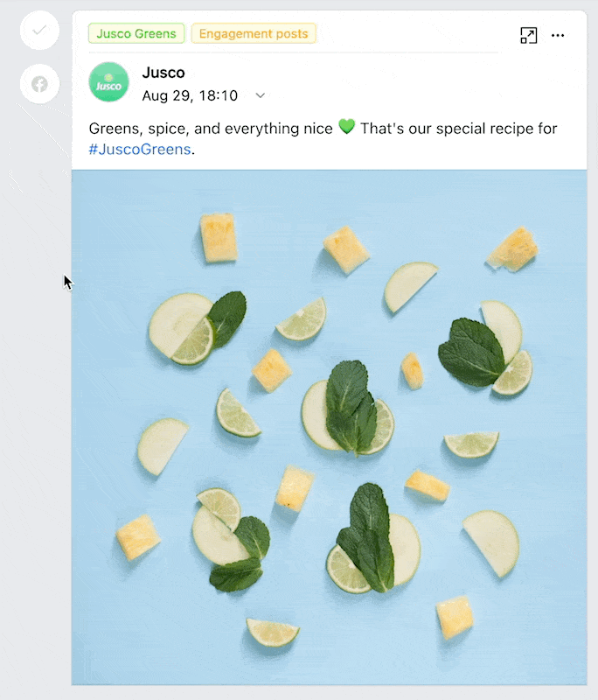Open the #JuscoGreens hashtag link
The image size is (598, 700).
click(140, 150)
